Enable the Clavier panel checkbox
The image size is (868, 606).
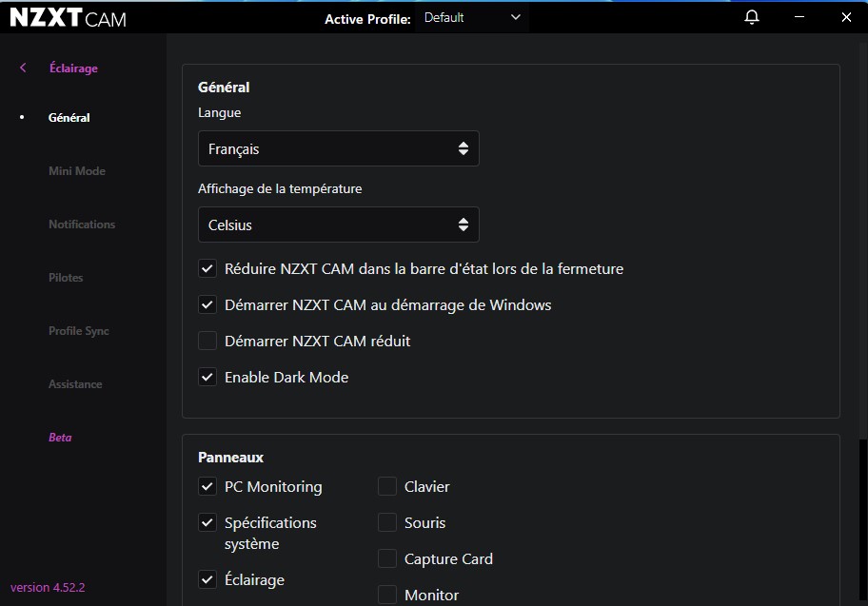[387, 487]
